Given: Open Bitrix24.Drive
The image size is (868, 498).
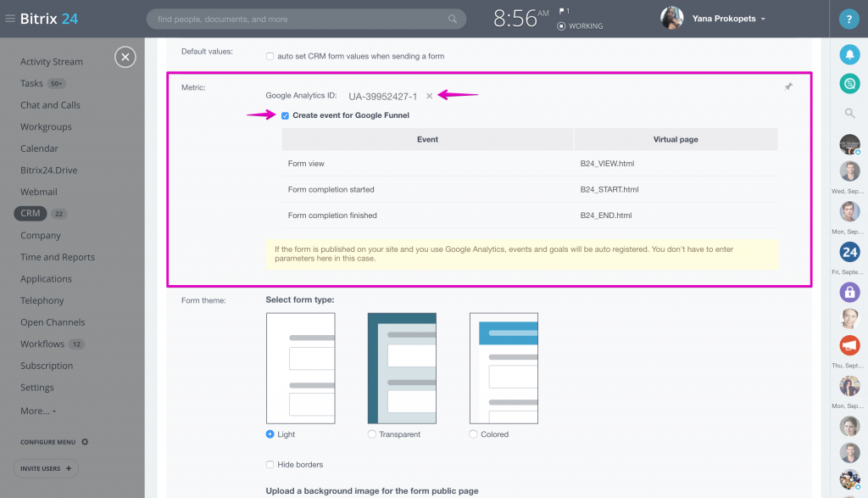Looking at the screenshot, I should [48, 170].
